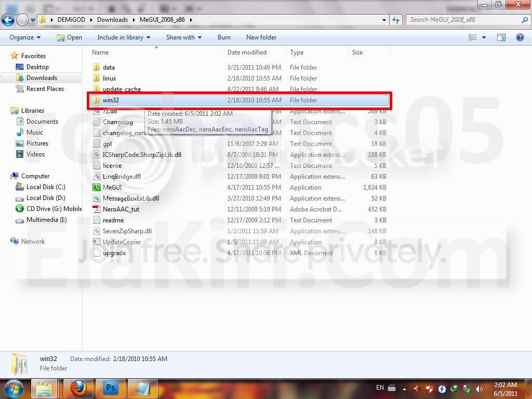
Task: Click the Back navigation arrow button
Action: [8, 20]
